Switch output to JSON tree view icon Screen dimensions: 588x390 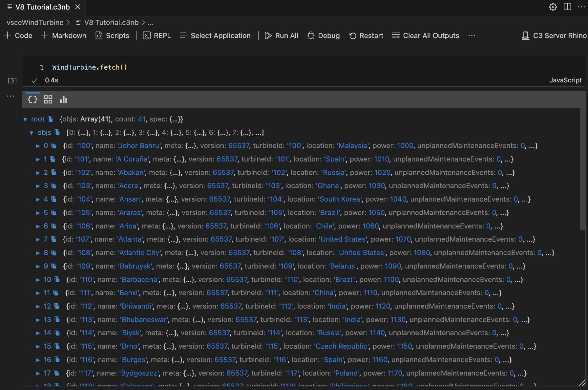(x=32, y=99)
